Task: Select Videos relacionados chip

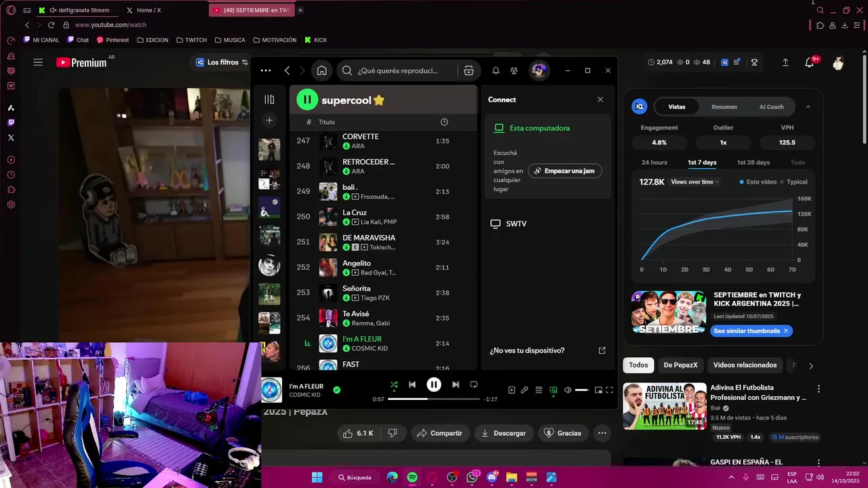Action: tap(745, 365)
